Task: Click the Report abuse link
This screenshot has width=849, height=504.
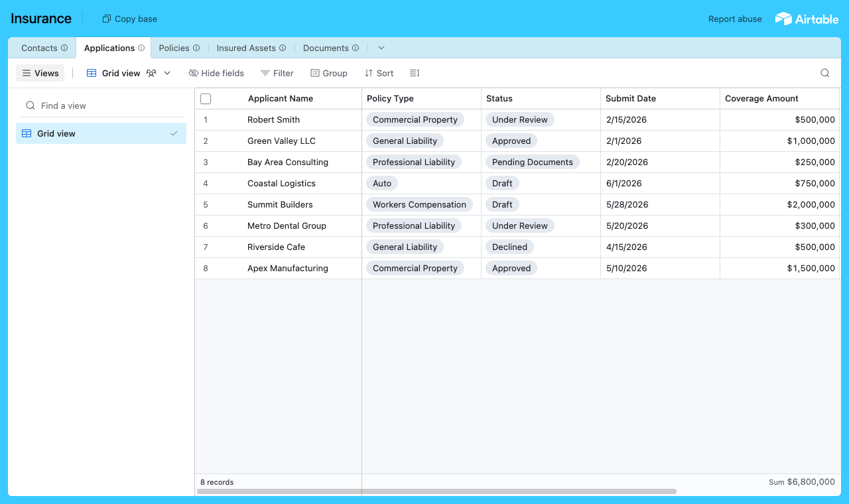Action: click(735, 19)
